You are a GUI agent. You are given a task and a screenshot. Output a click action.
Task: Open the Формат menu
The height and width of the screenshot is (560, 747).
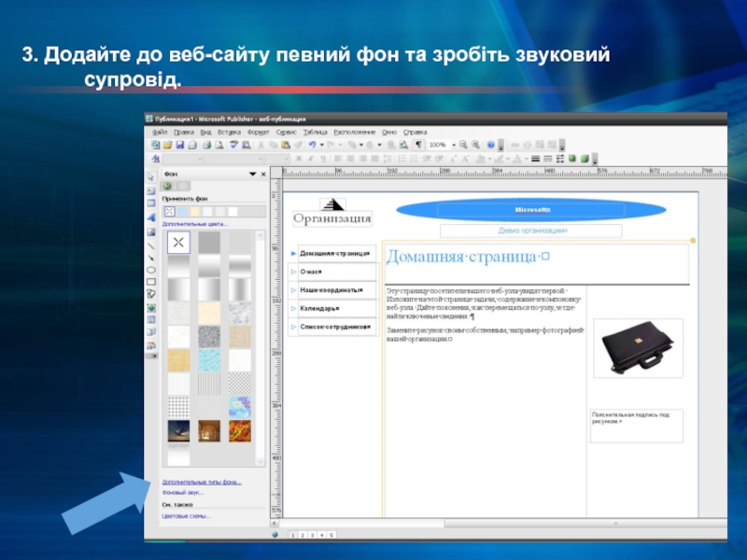click(259, 133)
